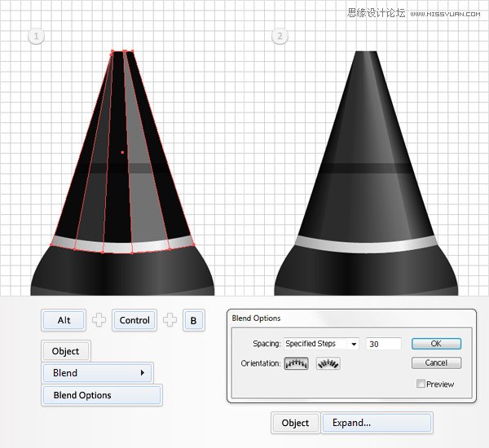Click Object menu beside Expand
The width and height of the screenshot is (489, 448).
pos(295,423)
